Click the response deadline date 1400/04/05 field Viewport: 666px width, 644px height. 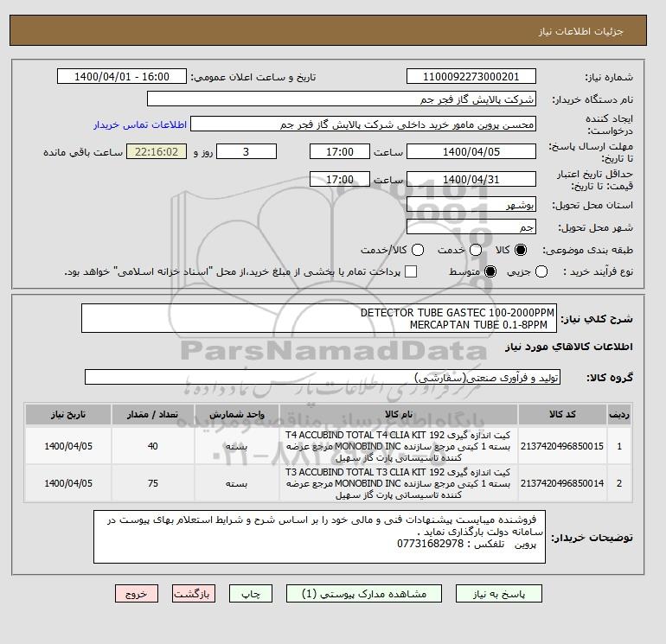coord(471,151)
